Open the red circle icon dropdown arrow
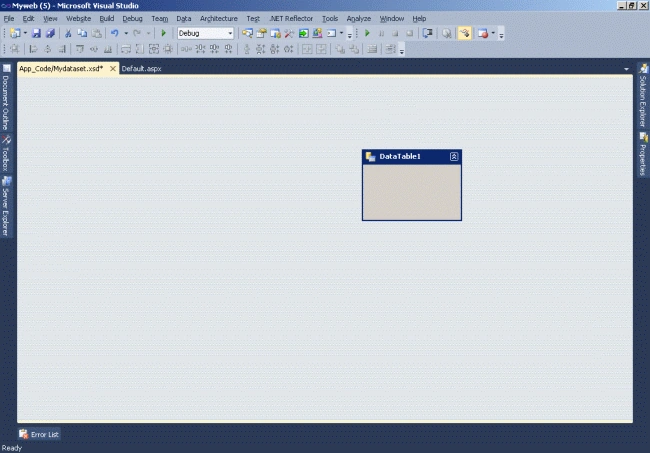The width and height of the screenshot is (650, 453). (x=493, y=33)
